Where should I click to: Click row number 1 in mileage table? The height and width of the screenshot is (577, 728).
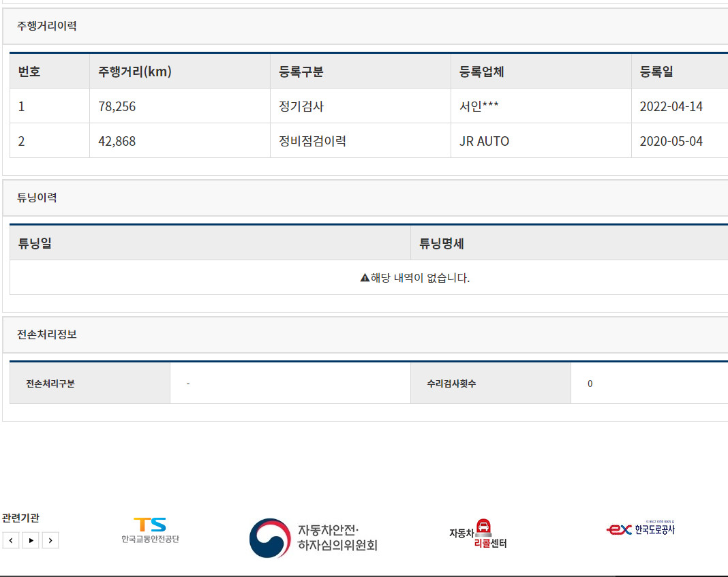click(x=21, y=106)
